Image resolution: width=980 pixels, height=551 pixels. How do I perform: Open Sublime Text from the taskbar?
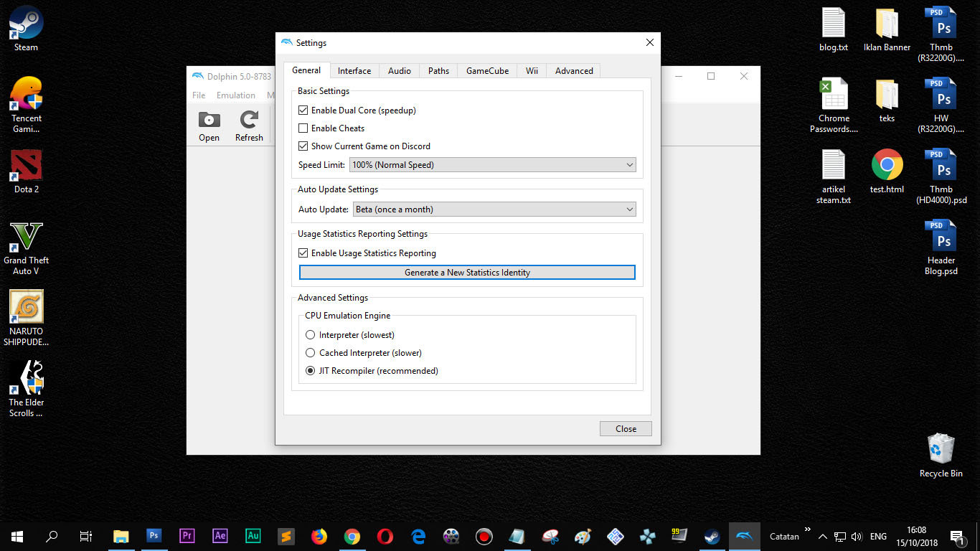tap(286, 536)
